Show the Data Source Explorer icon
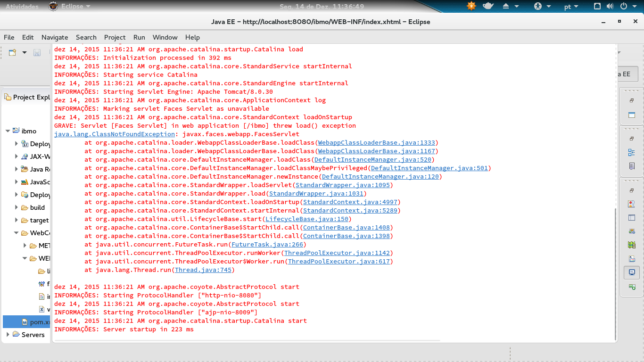Screen dimensions: 644x362 click(632, 245)
